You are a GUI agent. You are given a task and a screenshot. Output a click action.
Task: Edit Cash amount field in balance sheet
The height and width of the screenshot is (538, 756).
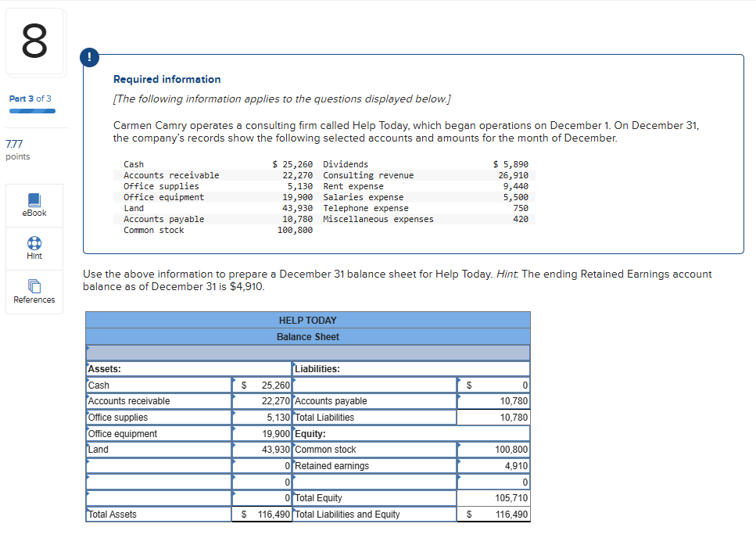click(x=262, y=386)
